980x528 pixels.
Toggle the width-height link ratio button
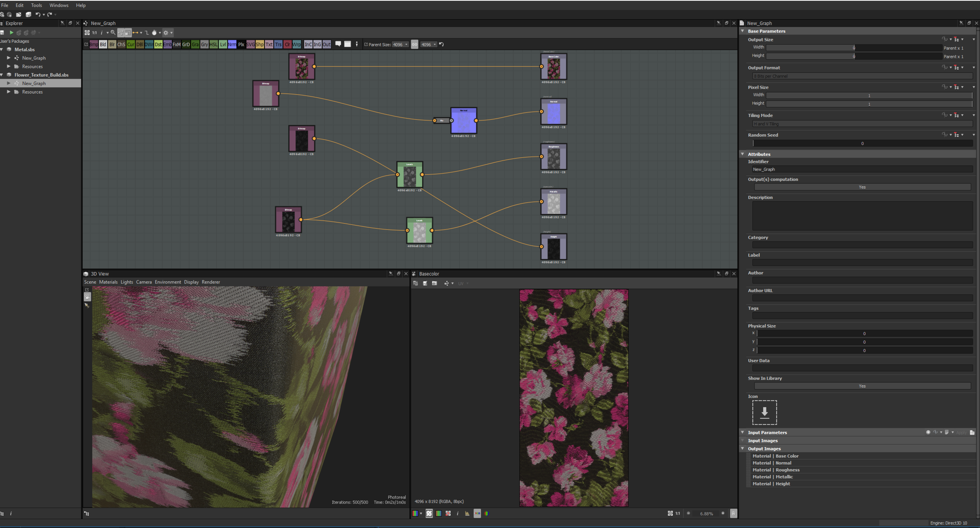[x=414, y=44]
